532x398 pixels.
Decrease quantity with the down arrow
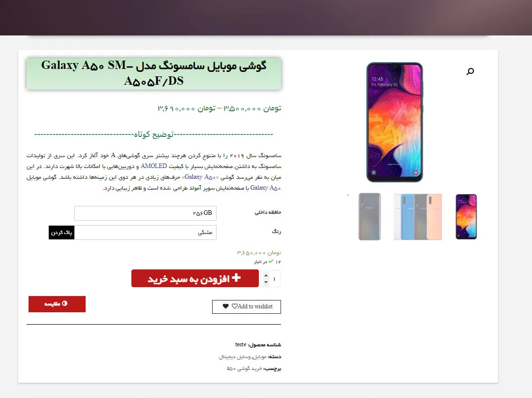(x=266, y=282)
